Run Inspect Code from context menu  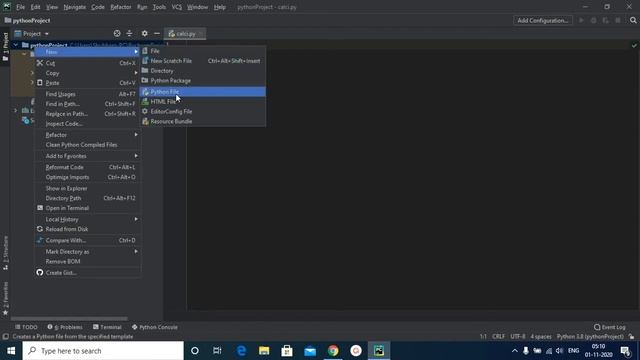87,124
